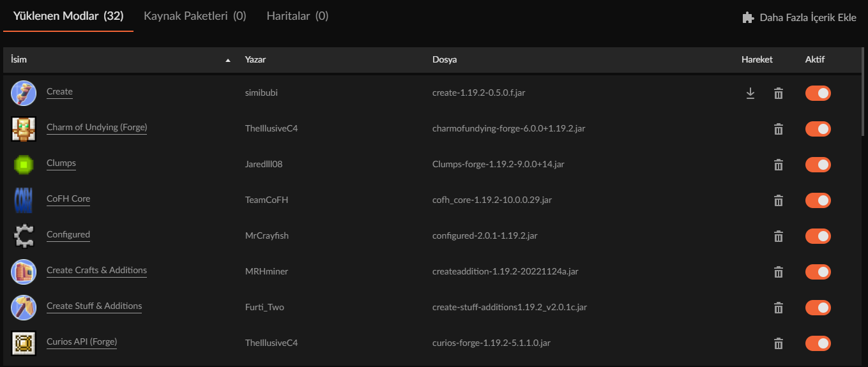The image size is (868, 367).
Task: Click trash icon in Clumps row
Action: (779, 165)
